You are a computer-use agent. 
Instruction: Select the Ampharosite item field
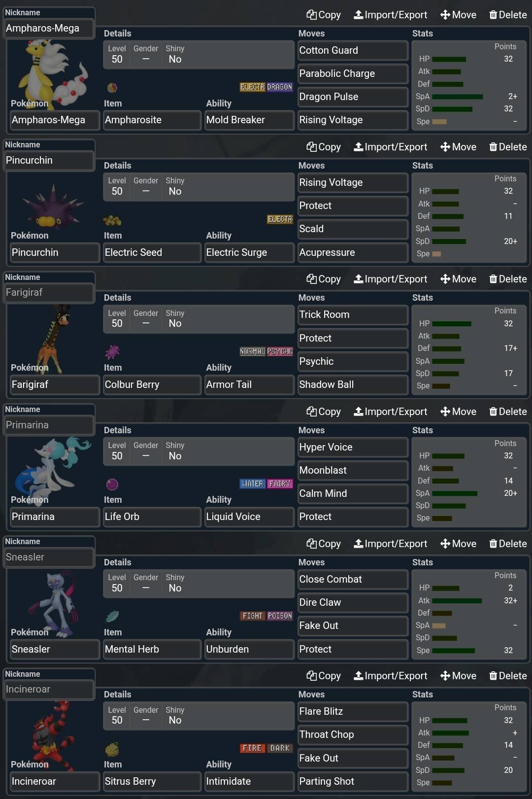pyautogui.click(x=152, y=120)
